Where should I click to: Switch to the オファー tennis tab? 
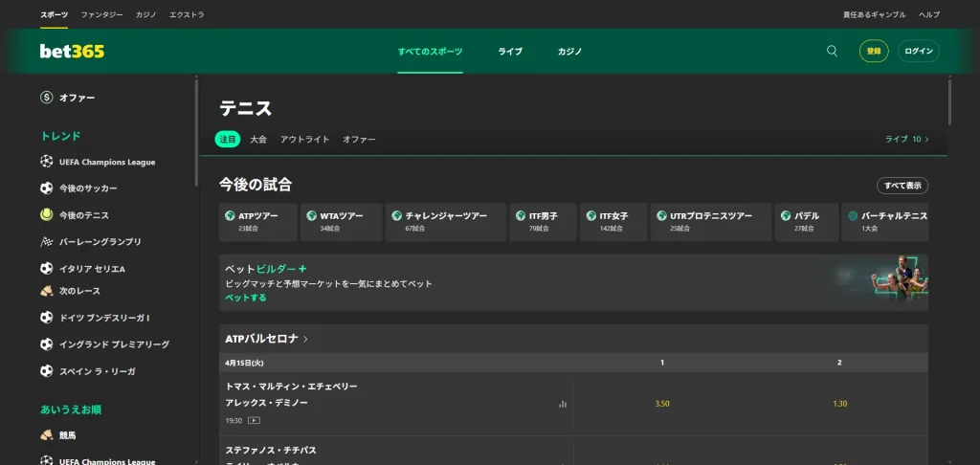coord(359,140)
